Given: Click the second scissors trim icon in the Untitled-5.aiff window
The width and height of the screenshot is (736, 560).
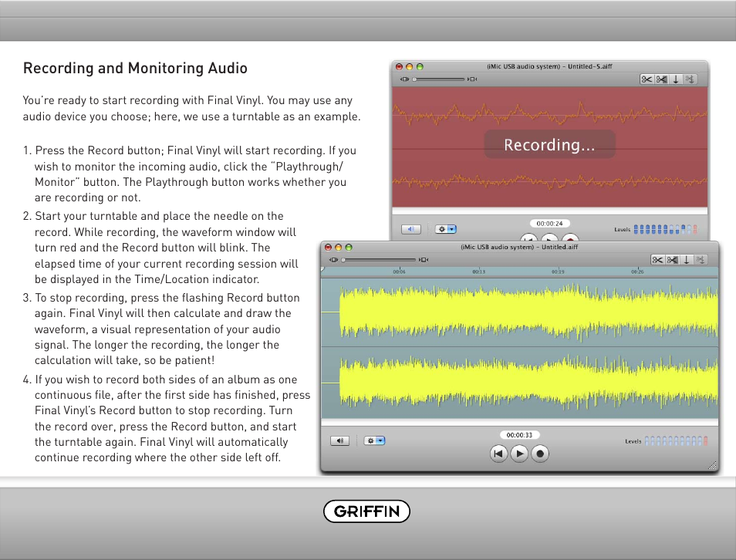Looking at the screenshot, I should [661, 79].
